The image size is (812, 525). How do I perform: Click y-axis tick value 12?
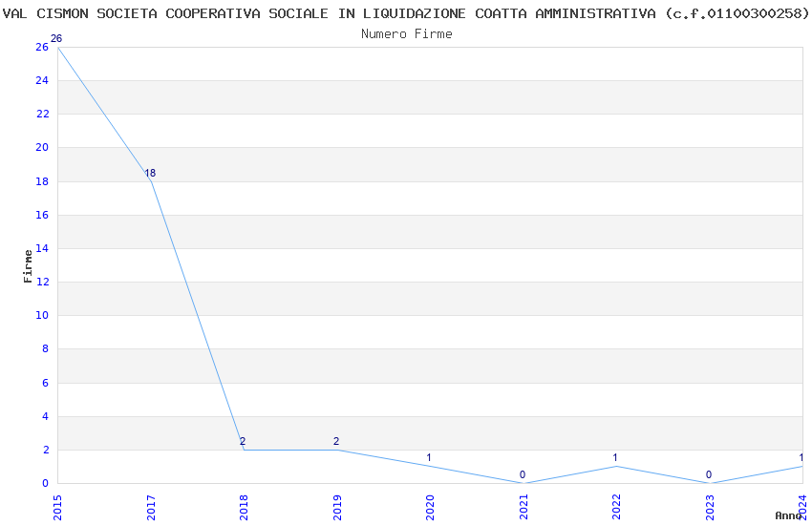tap(42, 282)
